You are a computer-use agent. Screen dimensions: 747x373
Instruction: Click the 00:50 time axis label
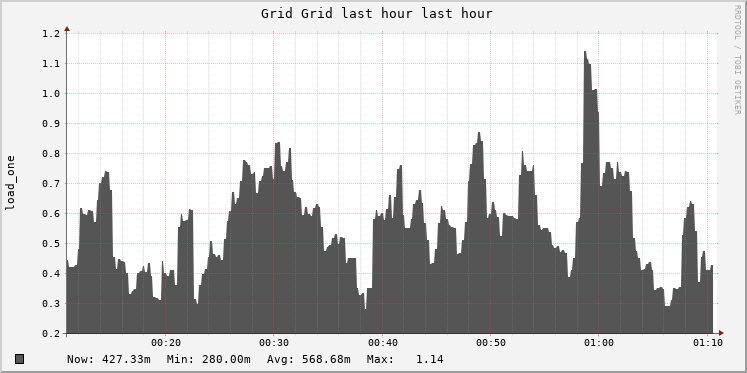tap(491, 343)
